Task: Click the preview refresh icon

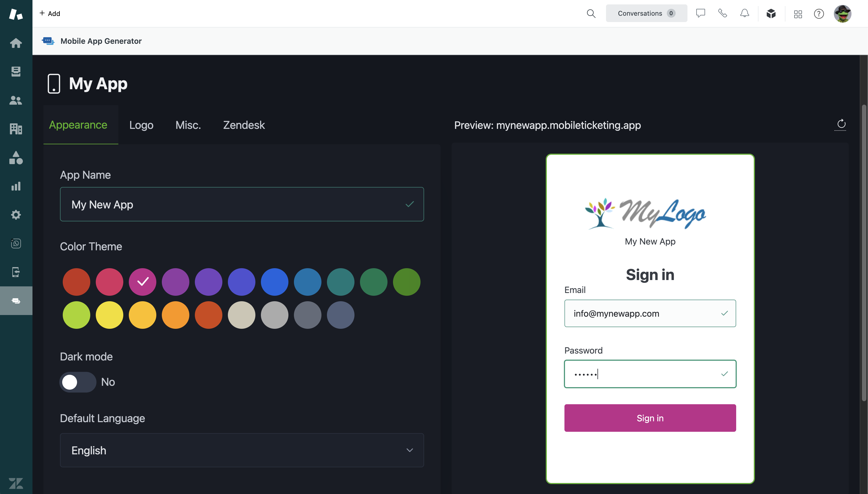Action: [x=841, y=124]
